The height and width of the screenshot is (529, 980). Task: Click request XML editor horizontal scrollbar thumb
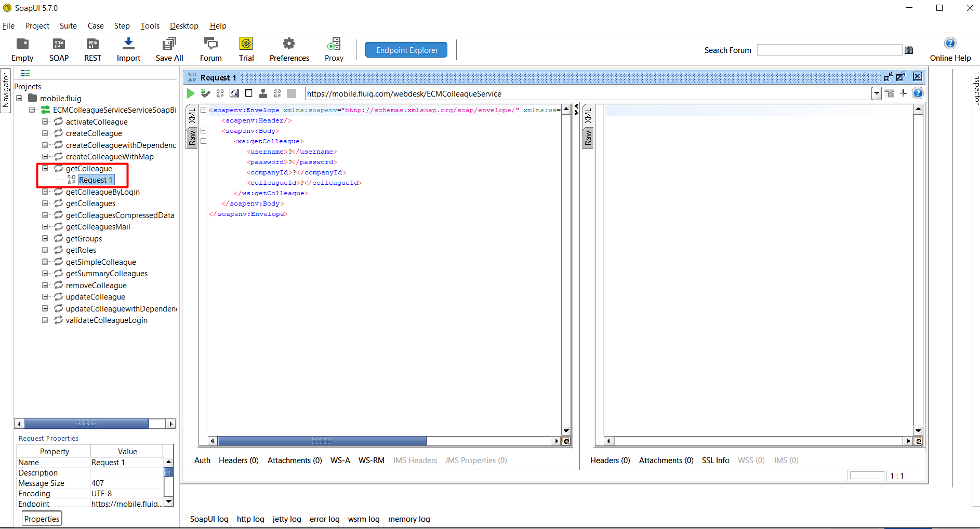322,441
